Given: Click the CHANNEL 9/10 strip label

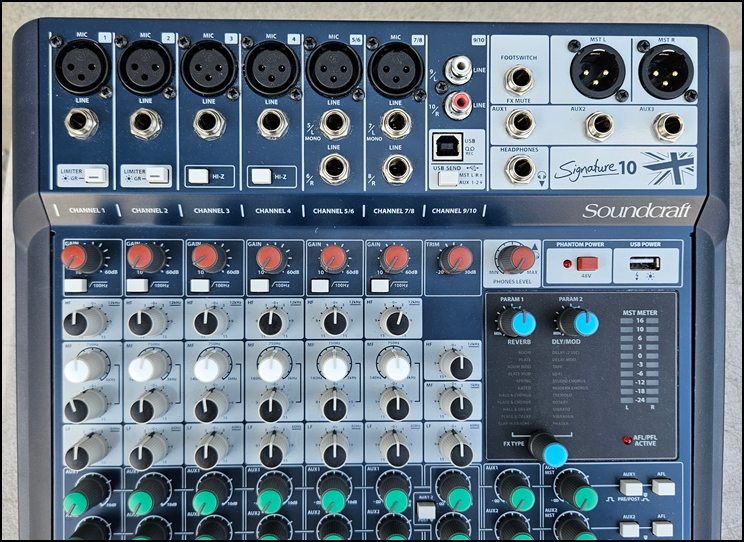Looking at the screenshot, I should (x=454, y=211).
